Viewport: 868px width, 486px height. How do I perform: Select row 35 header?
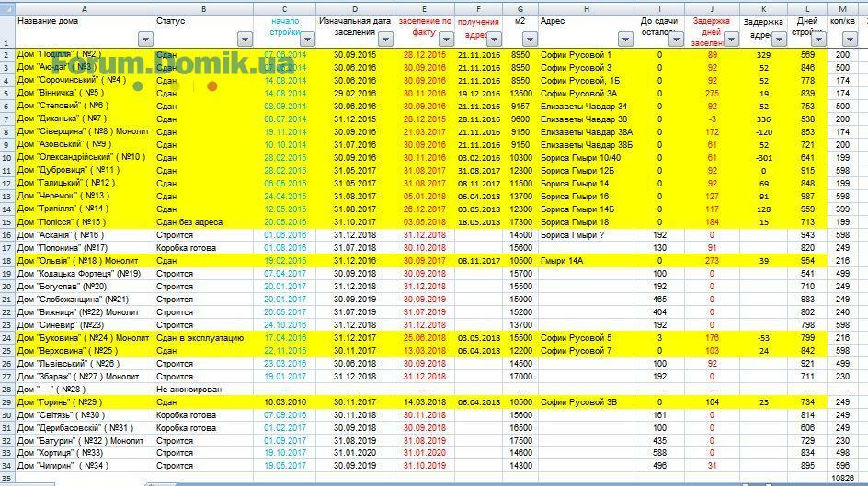[x=7, y=479]
